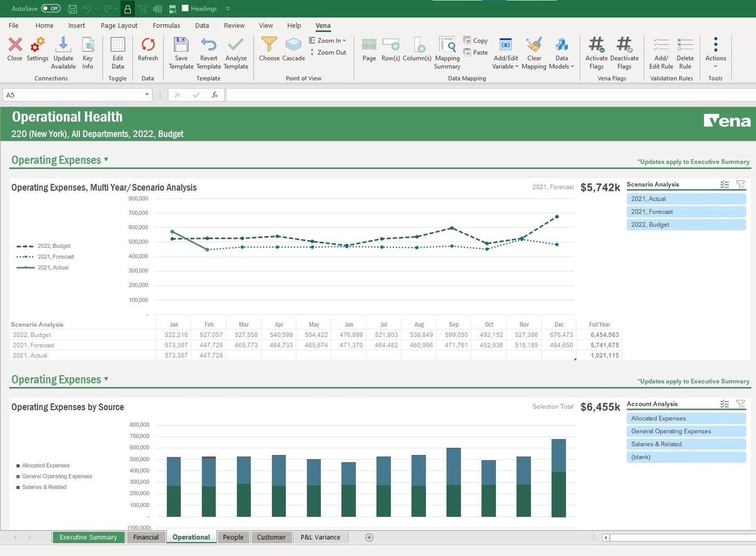Image resolution: width=756 pixels, height=556 pixels.
Task: Toggle Allocated Expenses slicer item
Action: pos(686,419)
